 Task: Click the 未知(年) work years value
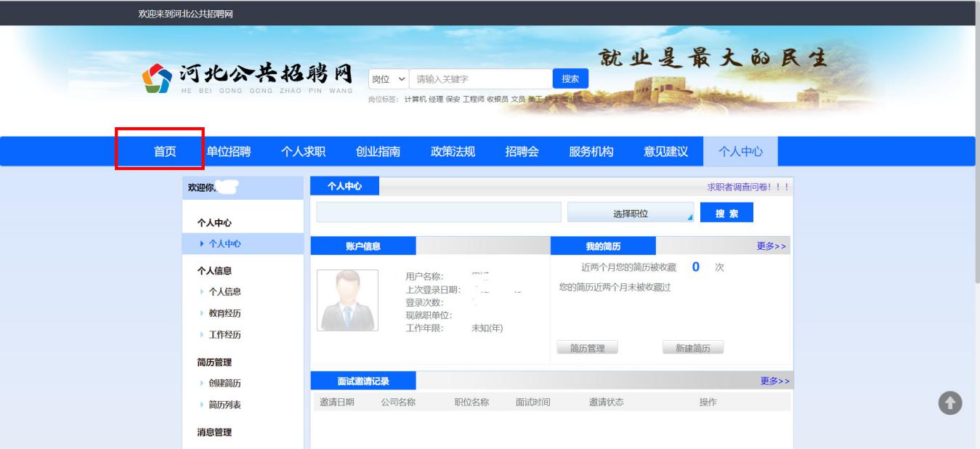tap(487, 328)
